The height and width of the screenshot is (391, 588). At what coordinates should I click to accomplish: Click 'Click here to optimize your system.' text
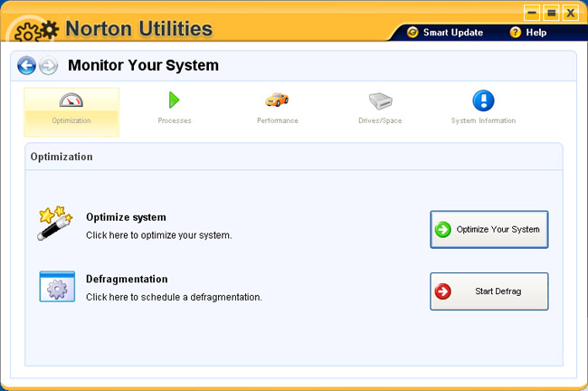click(x=159, y=235)
